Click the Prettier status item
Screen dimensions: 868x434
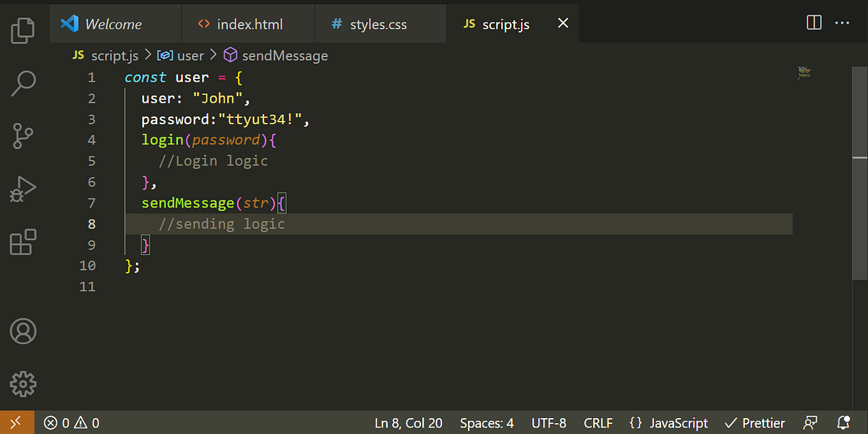pos(754,423)
